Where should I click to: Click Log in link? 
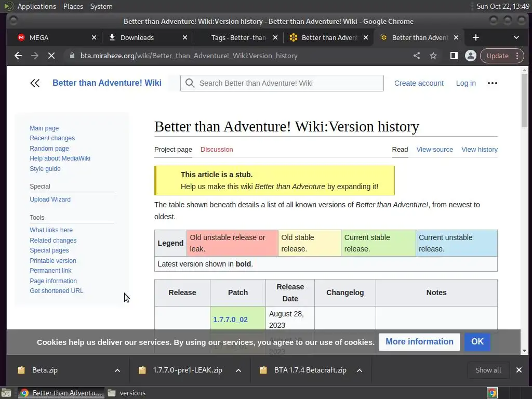click(x=466, y=83)
